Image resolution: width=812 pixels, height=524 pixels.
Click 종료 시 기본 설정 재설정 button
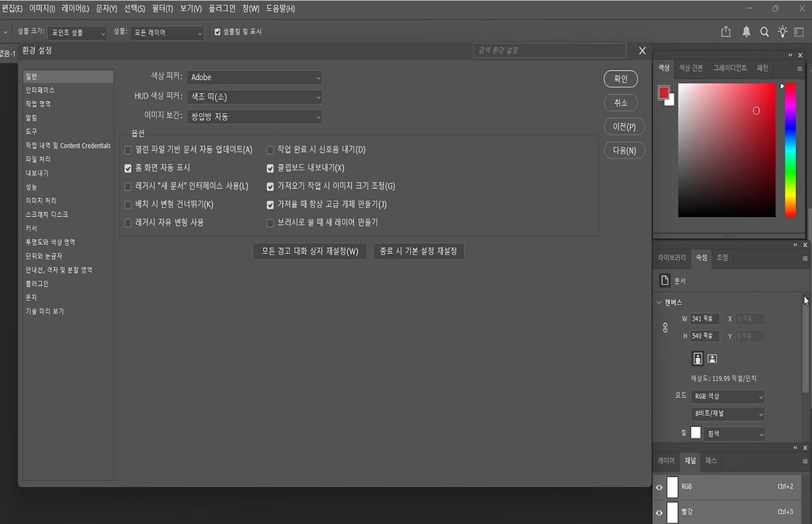(x=418, y=251)
